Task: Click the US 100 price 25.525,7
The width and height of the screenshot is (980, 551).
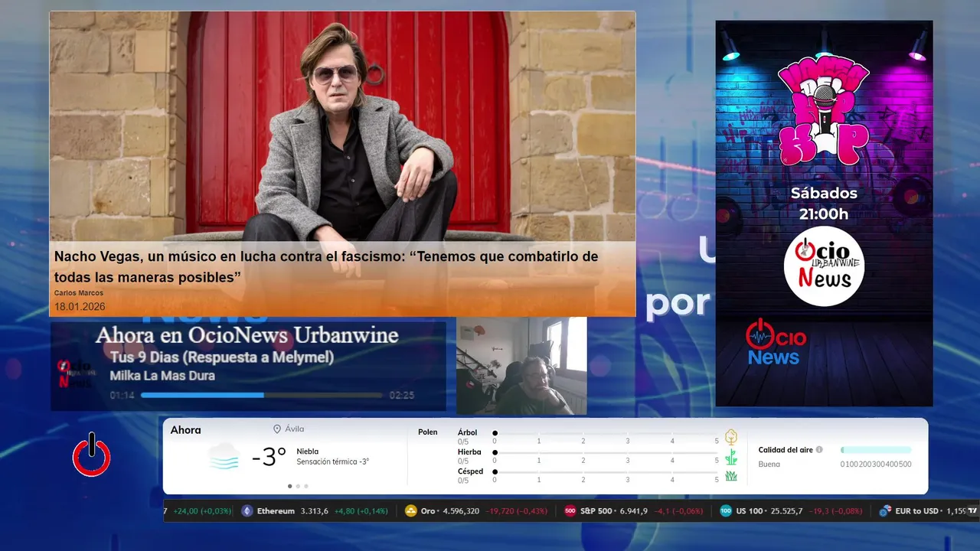Action: pyautogui.click(x=787, y=511)
